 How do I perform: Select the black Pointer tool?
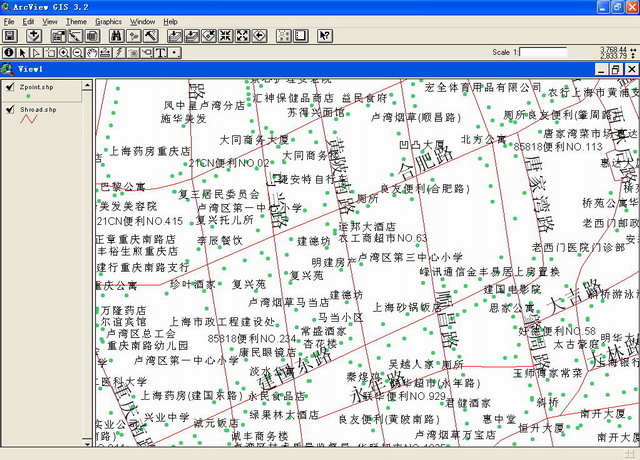(23, 53)
